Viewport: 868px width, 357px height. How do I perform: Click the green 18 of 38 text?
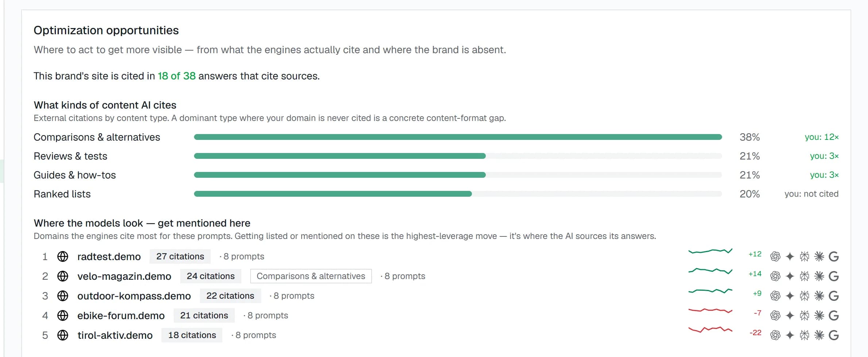coord(177,76)
